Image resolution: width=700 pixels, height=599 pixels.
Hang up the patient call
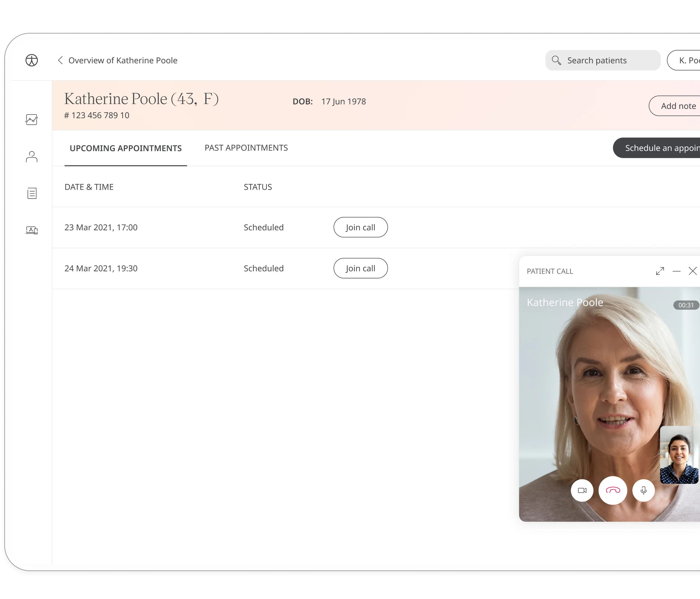pyautogui.click(x=612, y=490)
